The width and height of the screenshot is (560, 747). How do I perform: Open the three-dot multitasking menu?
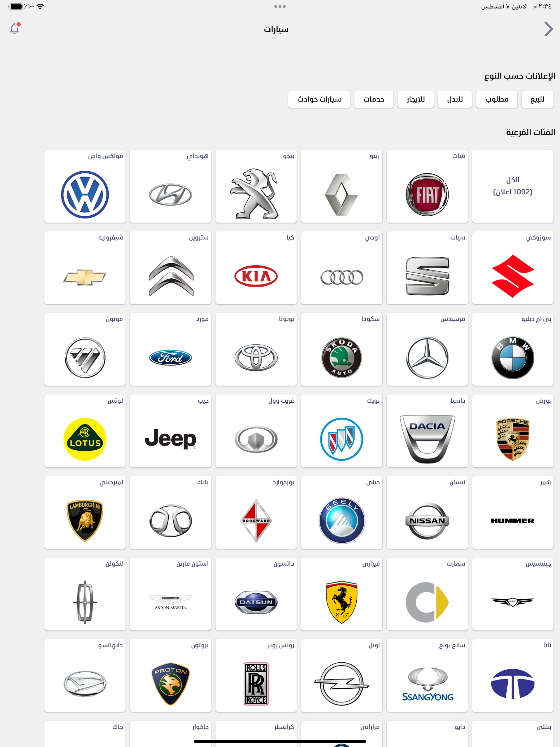[280, 6]
